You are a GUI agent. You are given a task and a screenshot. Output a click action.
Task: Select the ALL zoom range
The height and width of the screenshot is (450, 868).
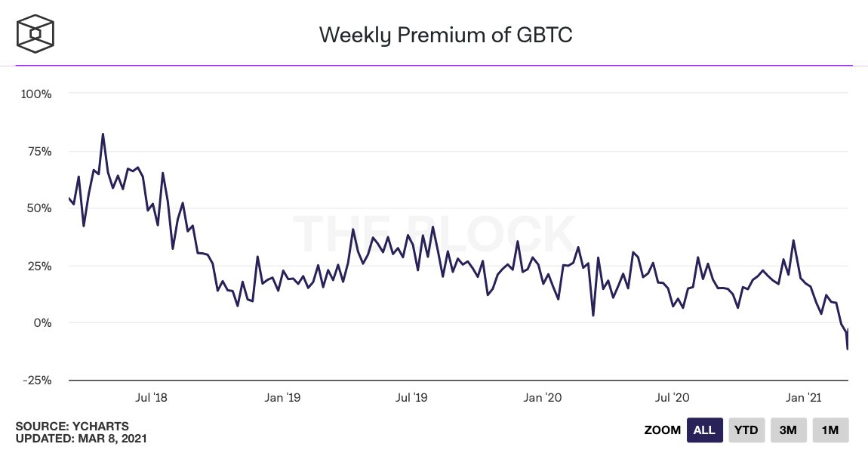tap(704, 430)
